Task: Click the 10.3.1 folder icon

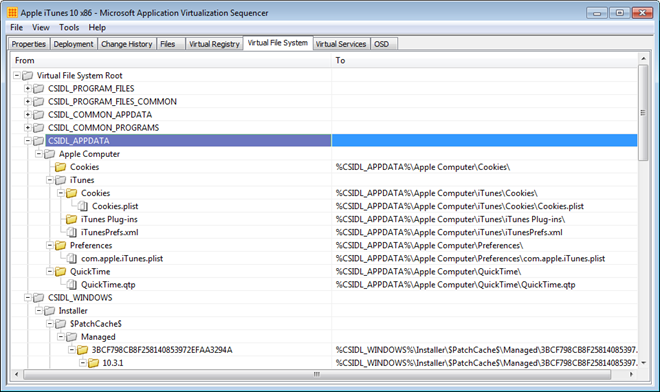Action: pos(93,363)
